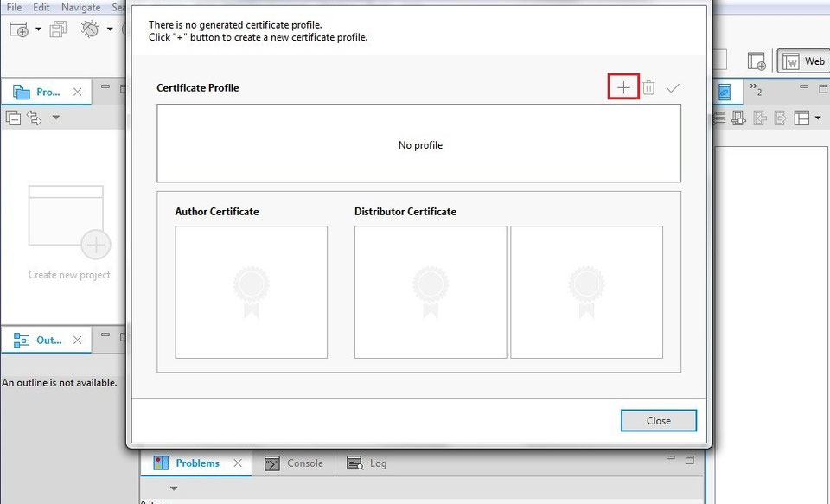
Task: Click the Author Certificate placeholder thumbnail
Action: [x=251, y=291]
